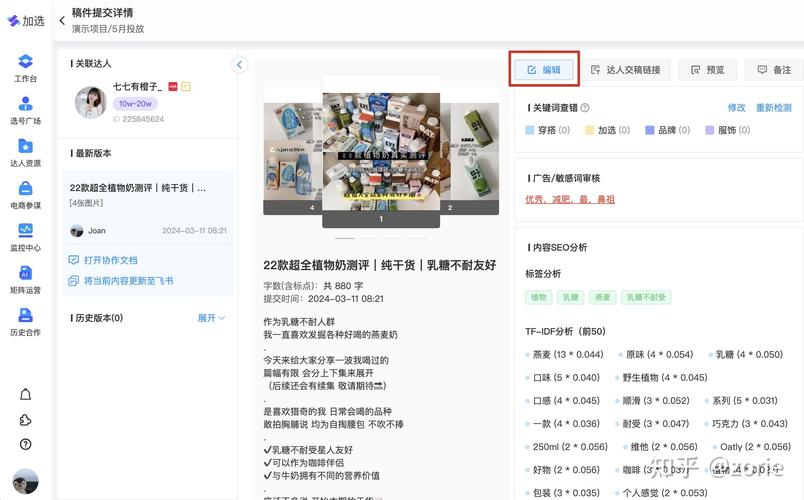This screenshot has height=500, width=804.
Task: Click the 预览 button
Action: (708, 70)
